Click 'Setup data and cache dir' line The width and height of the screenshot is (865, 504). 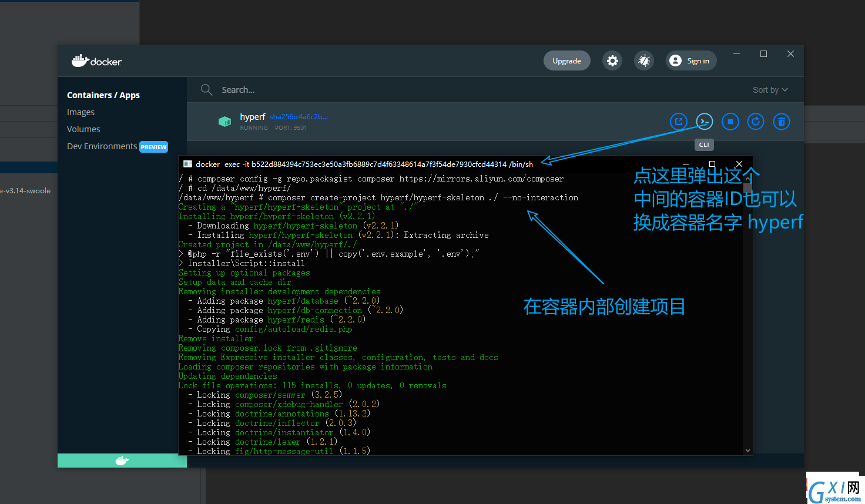pyautogui.click(x=235, y=282)
